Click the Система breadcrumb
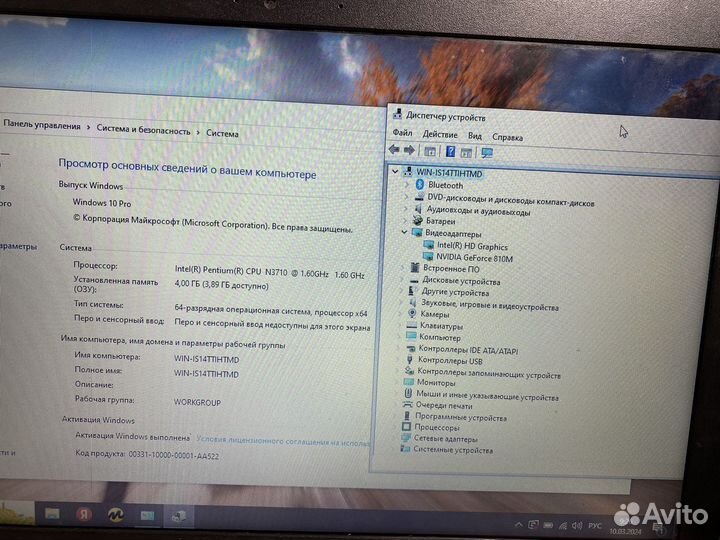This screenshot has height=540, width=720. [x=222, y=133]
